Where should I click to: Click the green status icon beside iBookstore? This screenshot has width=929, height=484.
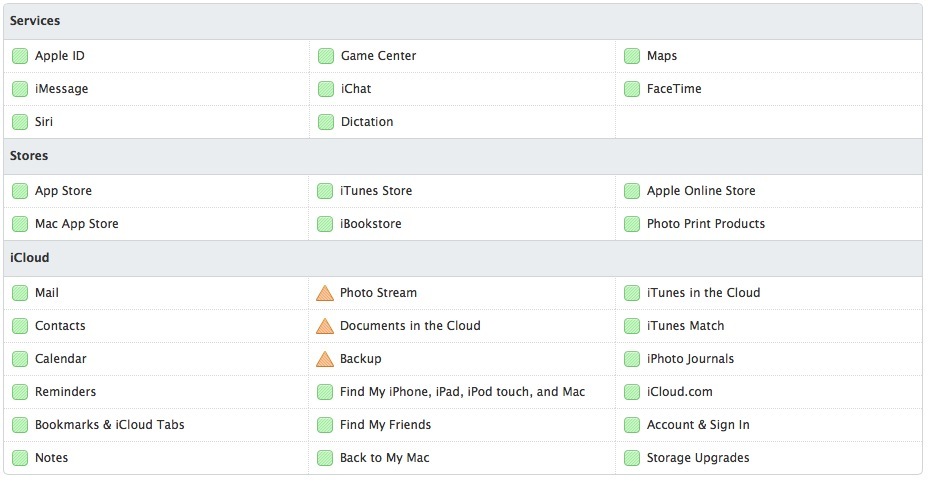pos(325,225)
